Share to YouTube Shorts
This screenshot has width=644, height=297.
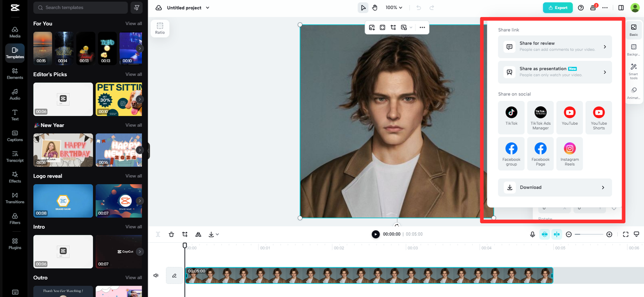point(599,117)
